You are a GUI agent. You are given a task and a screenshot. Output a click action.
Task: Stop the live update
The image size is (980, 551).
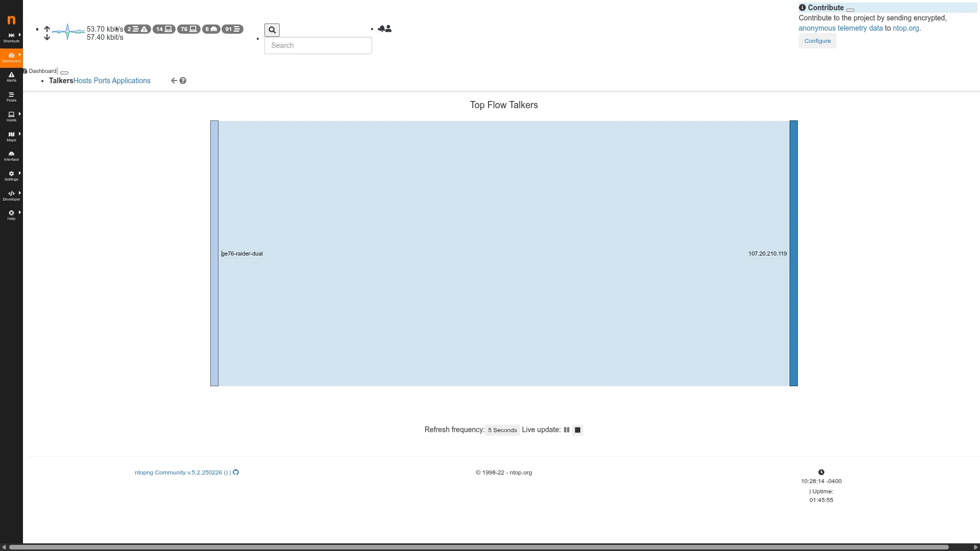pyautogui.click(x=578, y=430)
